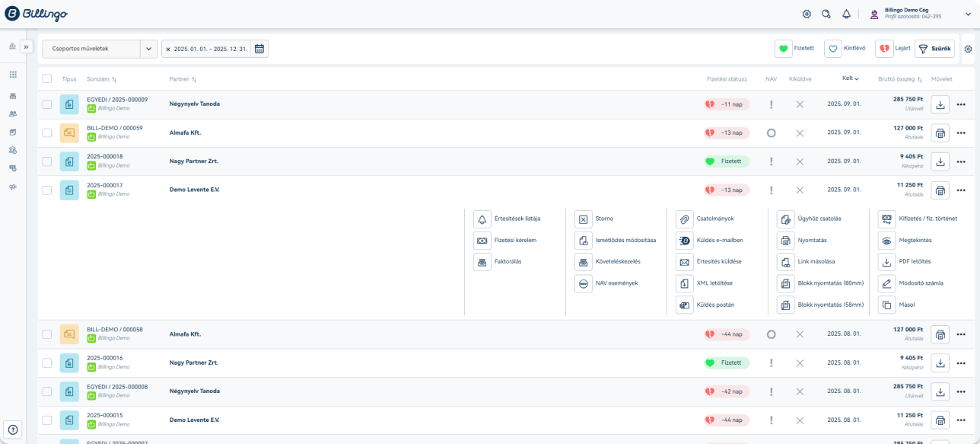Clear the date range filter
This screenshot has width=980, height=444.
click(x=168, y=49)
